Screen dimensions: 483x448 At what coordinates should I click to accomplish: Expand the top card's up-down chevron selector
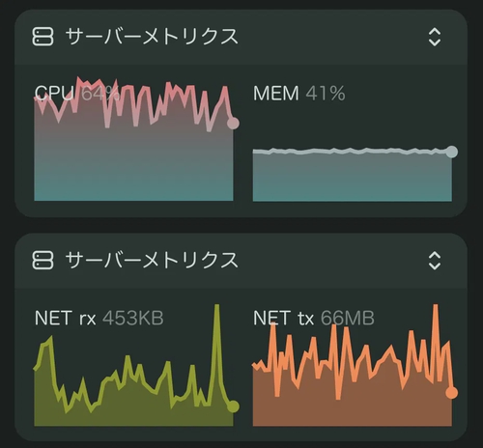pos(435,37)
